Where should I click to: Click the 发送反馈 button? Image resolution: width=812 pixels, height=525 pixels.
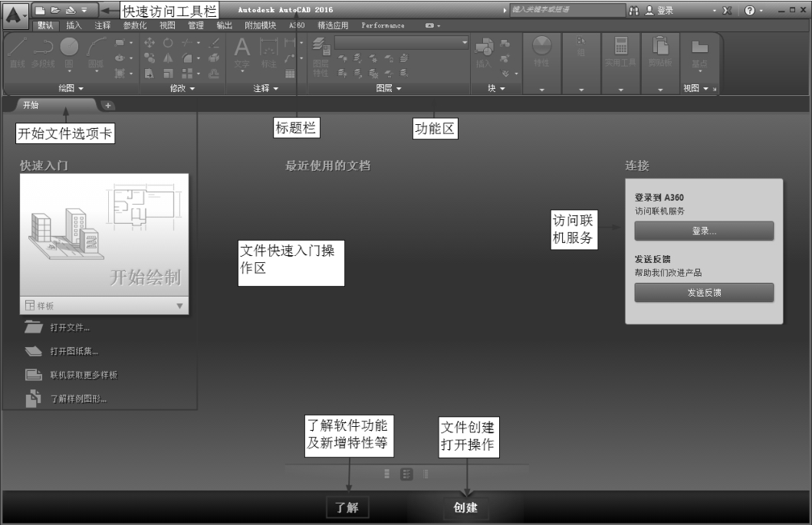tap(704, 293)
